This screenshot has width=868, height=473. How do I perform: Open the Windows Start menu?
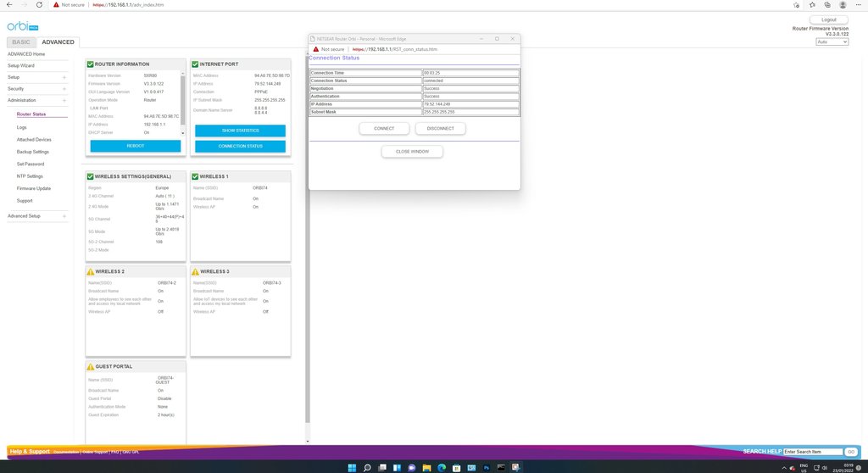point(352,467)
